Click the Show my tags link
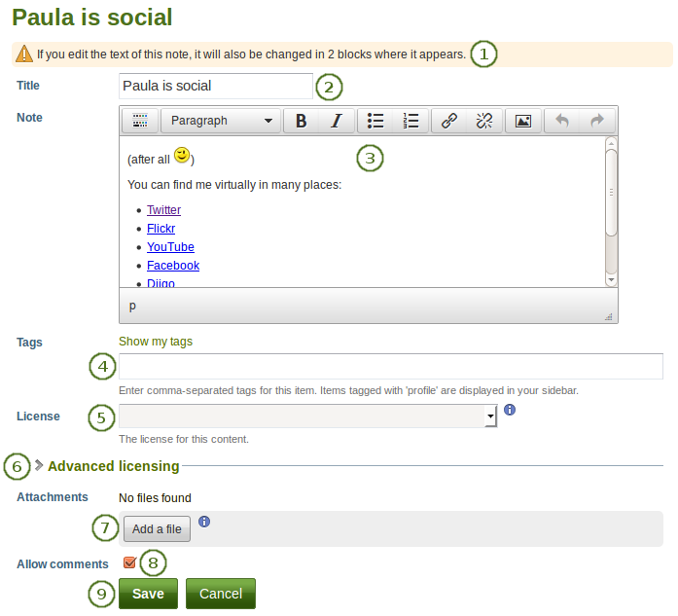 click(156, 342)
